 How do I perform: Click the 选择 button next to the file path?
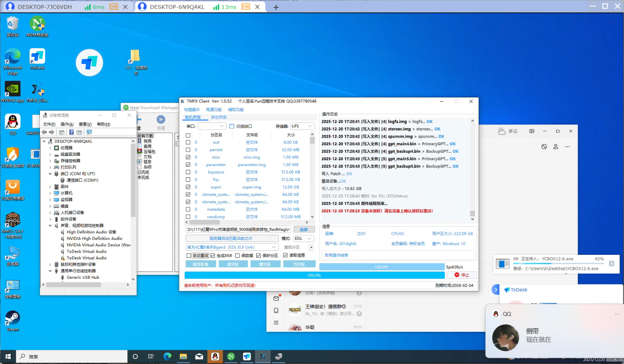click(304, 229)
